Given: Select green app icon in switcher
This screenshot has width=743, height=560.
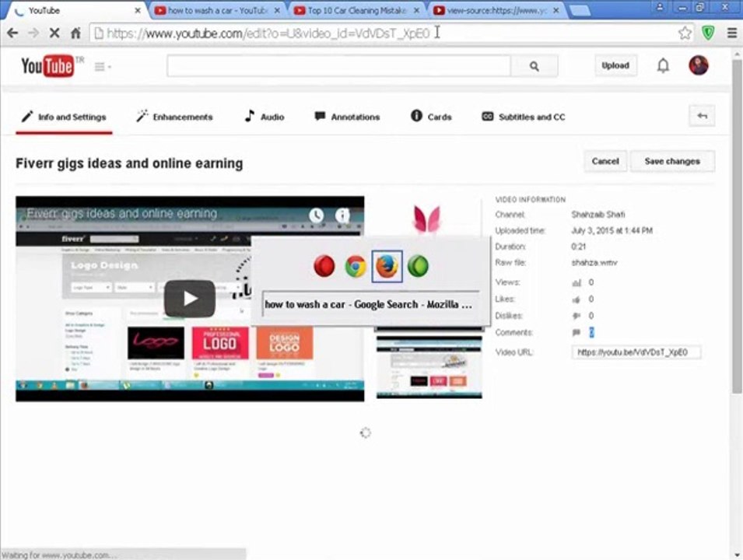Looking at the screenshot, I should (418, 266).
